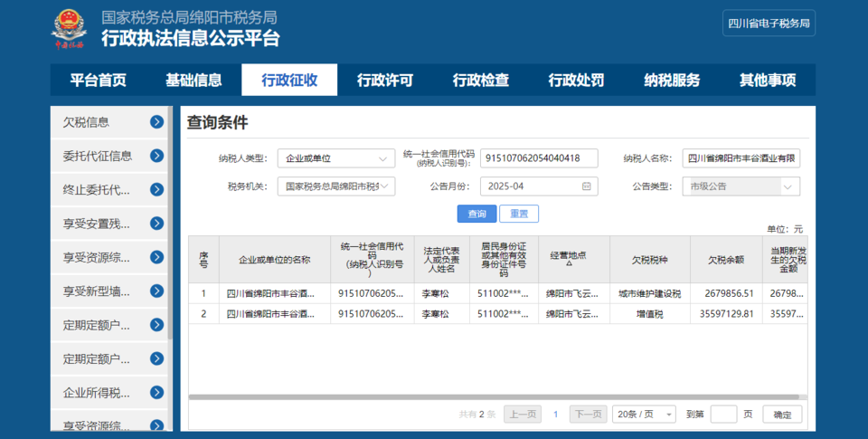Open calendar icon in 公告月份 field

pyautogui.click(x=586, y=186)
